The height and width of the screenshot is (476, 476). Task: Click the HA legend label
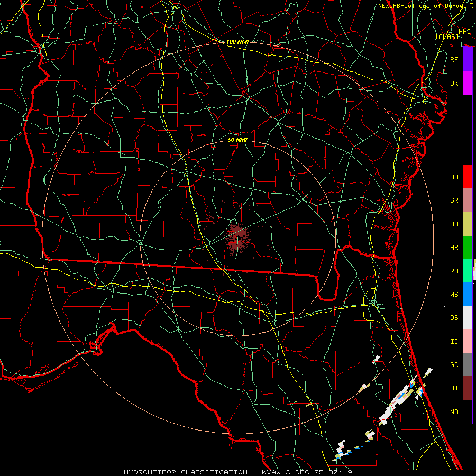[x=454, y=177]
